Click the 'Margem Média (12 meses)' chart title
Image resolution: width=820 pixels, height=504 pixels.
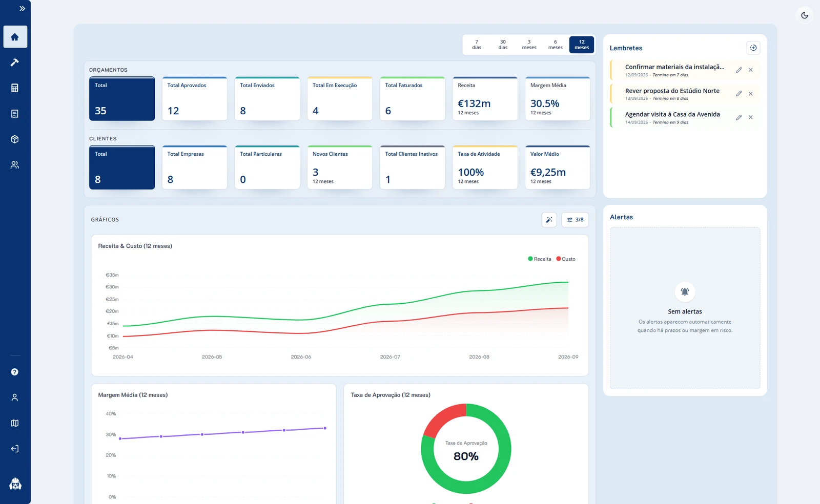[133, 395]
